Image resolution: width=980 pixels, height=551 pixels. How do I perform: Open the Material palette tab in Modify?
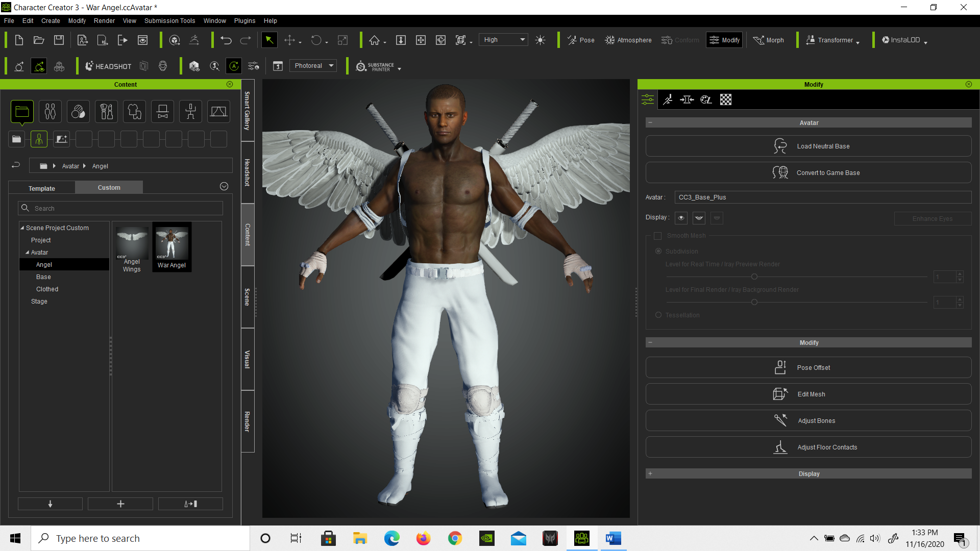click(706, 99)
